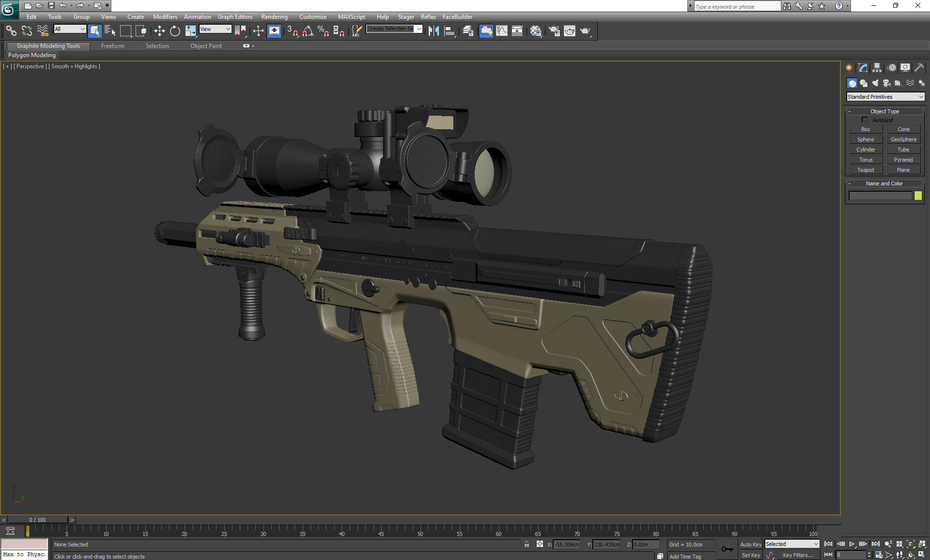Screen dimensions: 930x560
Task: Collapse the Object Type rollout
Action: point(851,111)
